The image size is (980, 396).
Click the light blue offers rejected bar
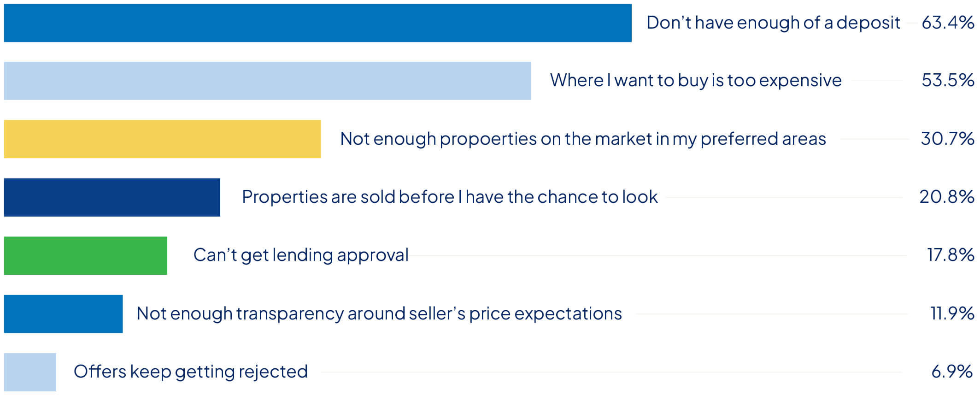pos(30,372)
